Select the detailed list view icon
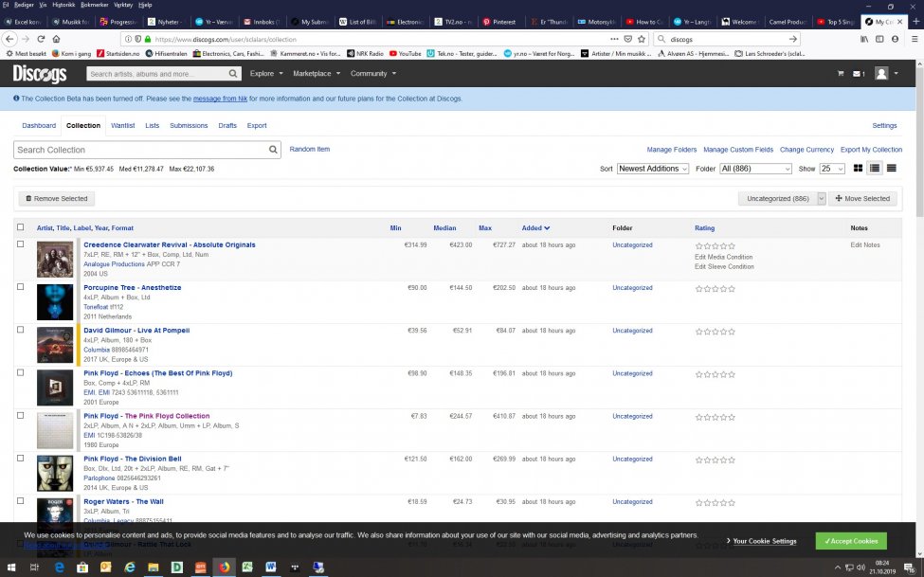 [875, 169]
